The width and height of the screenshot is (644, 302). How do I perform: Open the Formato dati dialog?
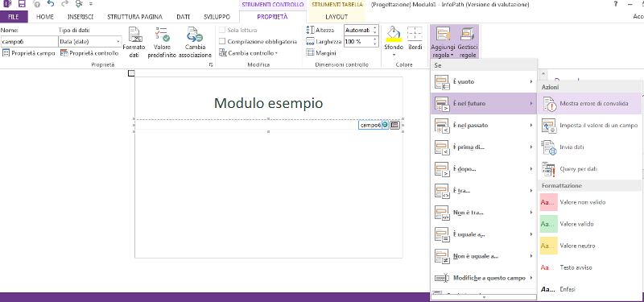click(x=134, y=43)
